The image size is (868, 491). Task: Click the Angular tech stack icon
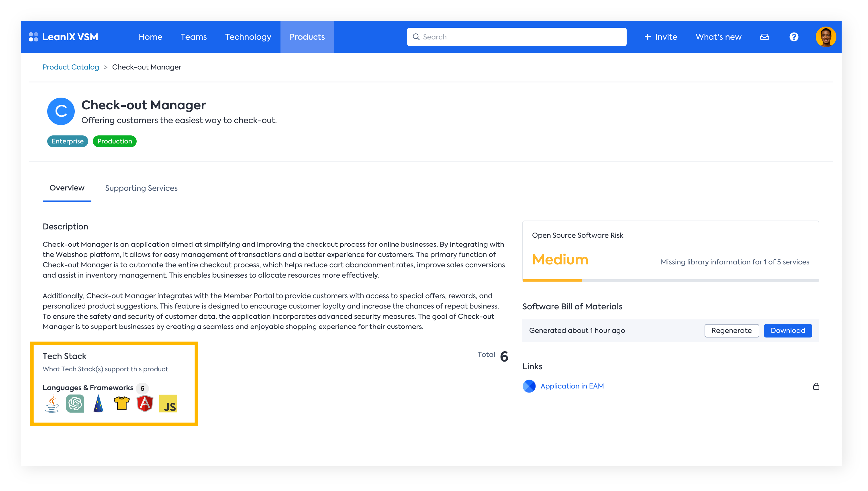pyautogui.click(x=145, y=403)
